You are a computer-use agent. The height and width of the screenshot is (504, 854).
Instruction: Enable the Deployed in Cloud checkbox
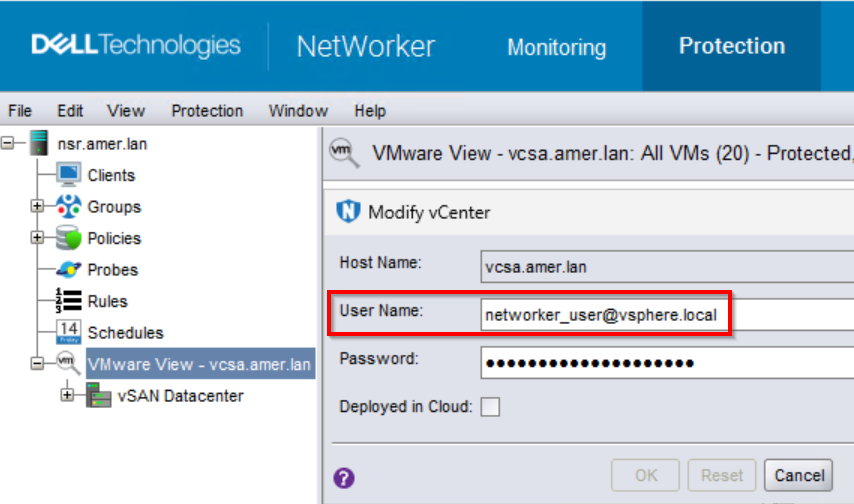coord(490,406)
